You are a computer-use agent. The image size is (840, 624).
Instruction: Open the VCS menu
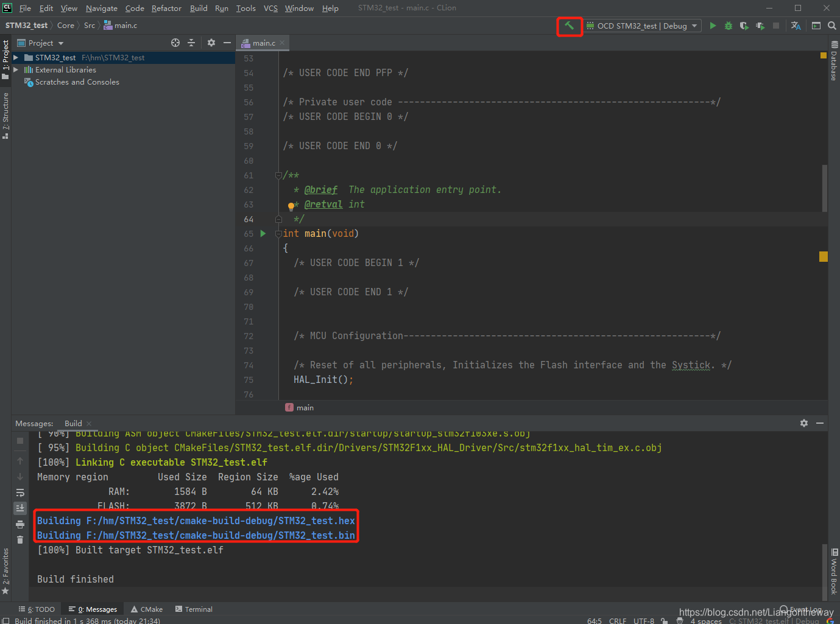click(270, 9)
